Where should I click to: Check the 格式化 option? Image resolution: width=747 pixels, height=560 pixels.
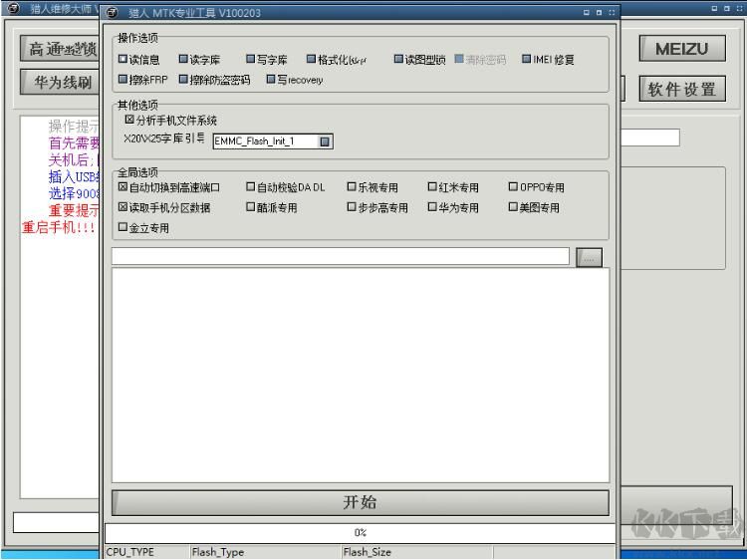click(x=311, y=59)
